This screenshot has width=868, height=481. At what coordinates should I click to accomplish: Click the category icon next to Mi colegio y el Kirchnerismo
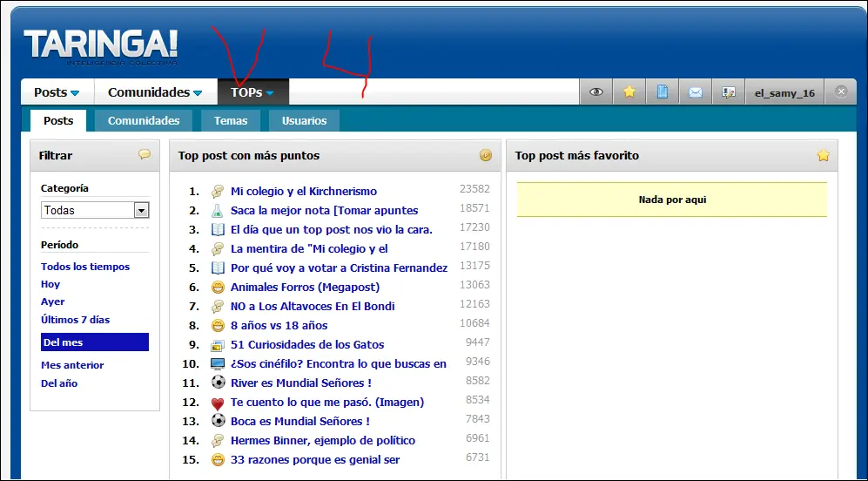[x=218, y=192]
